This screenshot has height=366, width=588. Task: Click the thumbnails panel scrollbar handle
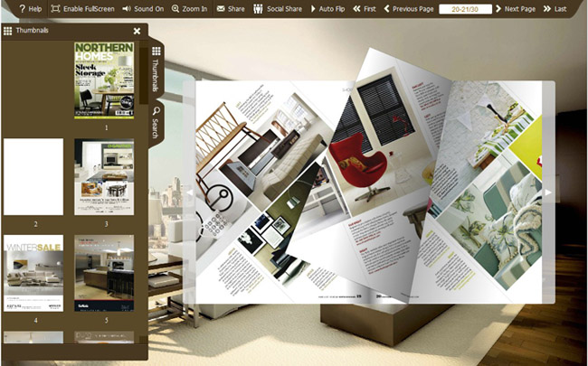coord(144,75)
